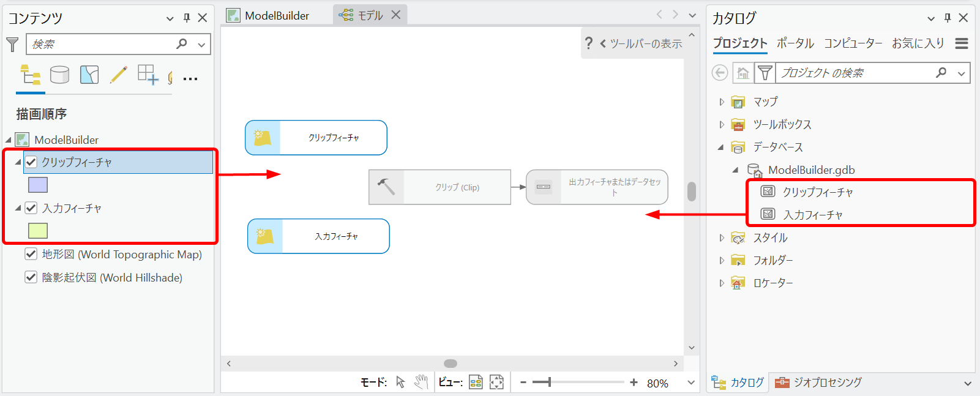Disable the 地形図 World Topographic Map layer
Screen dimensions: 980x396
click(x=31, y=254)
